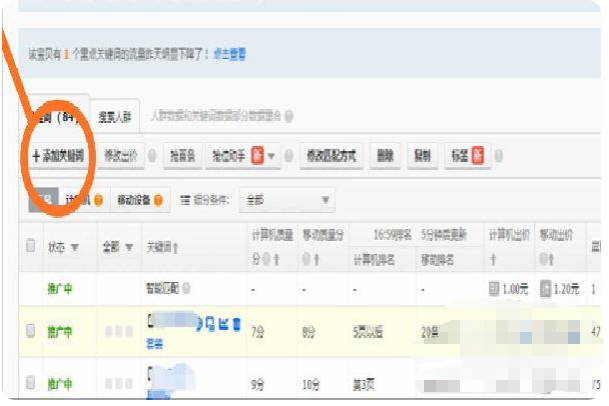Screen dimensions: 609x406
Task: Click 推广中 status in the 智能匹配 row
Action: tap(60, 289)
